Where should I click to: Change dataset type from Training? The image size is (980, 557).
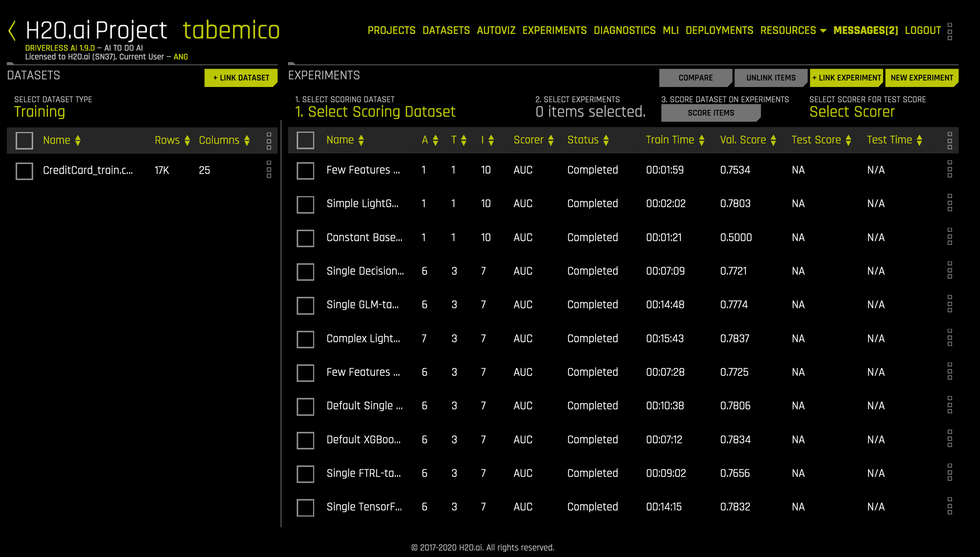(x=40, y=112)
